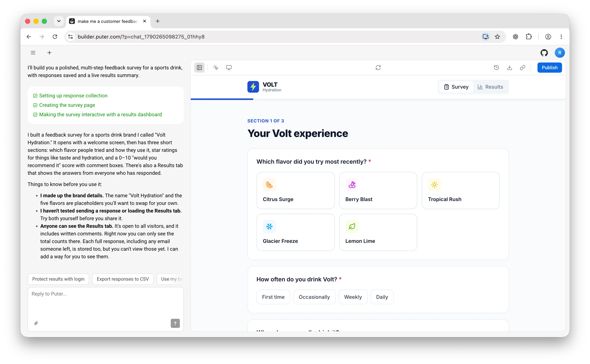Switch to the Survey tab
The image size is (590, 364).
tap(456, 87)
